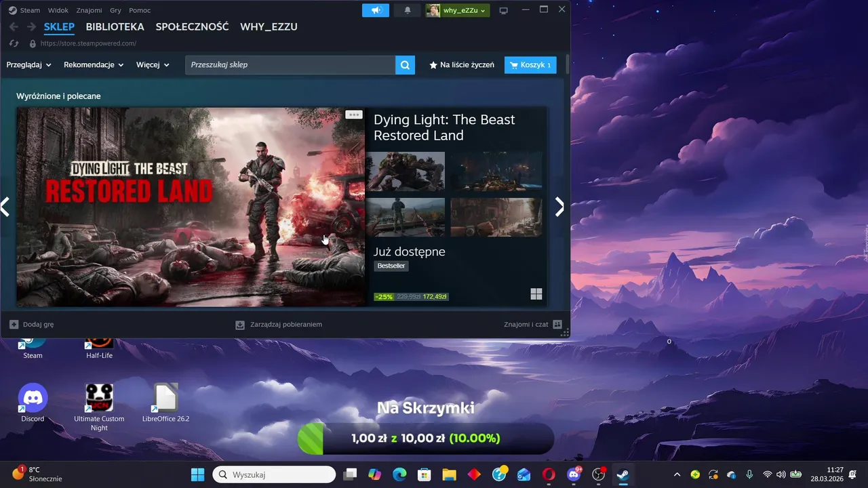Screen dimensions: 868x488
Task: Open Discord from the taskbar
Action: 574,474
